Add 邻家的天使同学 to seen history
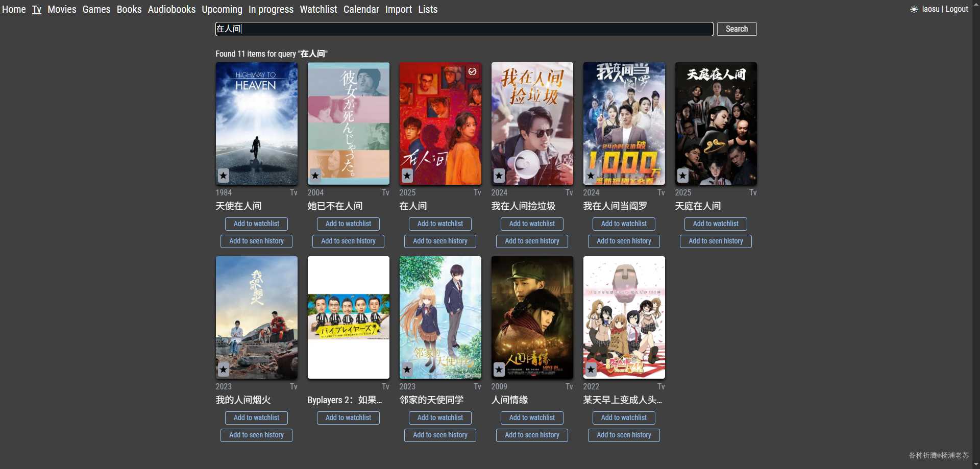 tap(440, 435)
